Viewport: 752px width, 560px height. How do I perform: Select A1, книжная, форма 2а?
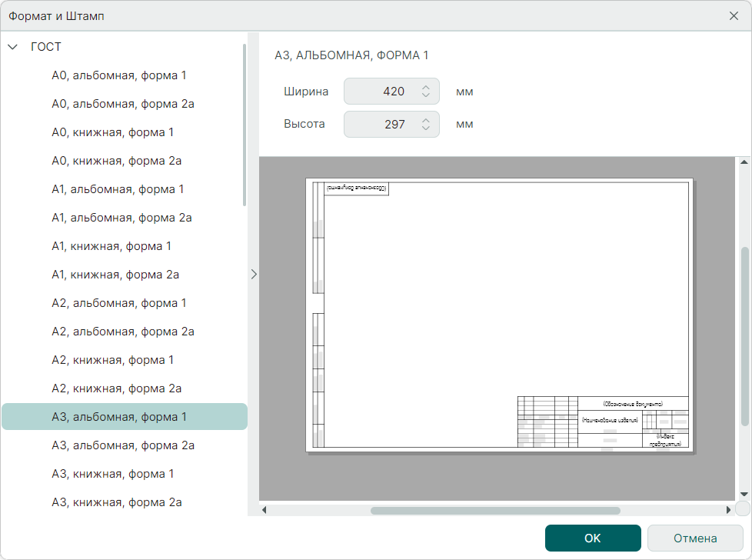click(116, 275)
